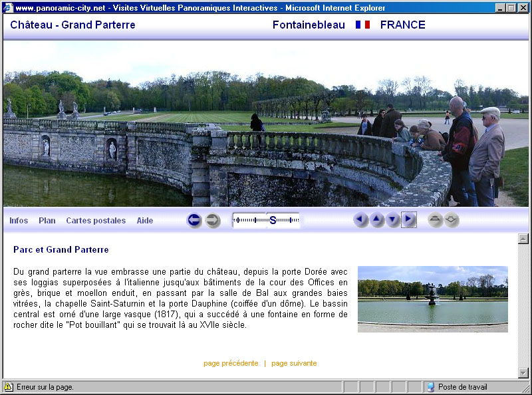Click the blue back arrow button
This screenshot has height=395, width=532.
[194, 221]
